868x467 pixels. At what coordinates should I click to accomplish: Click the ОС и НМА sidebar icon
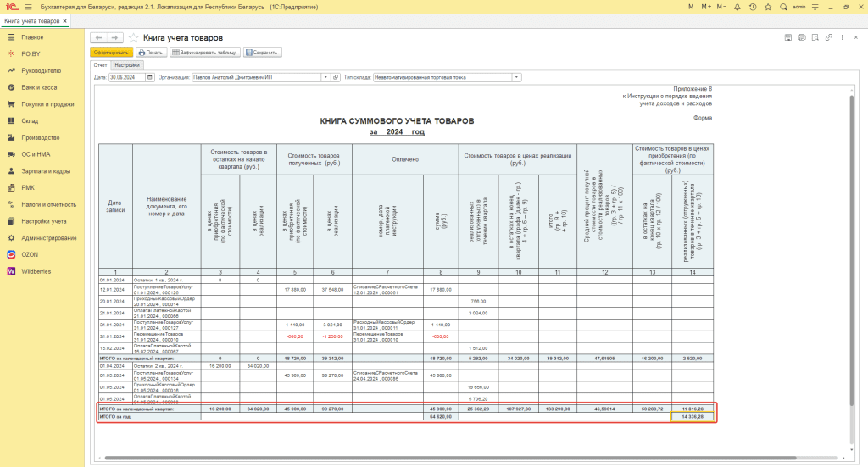(x=11, y=154)
